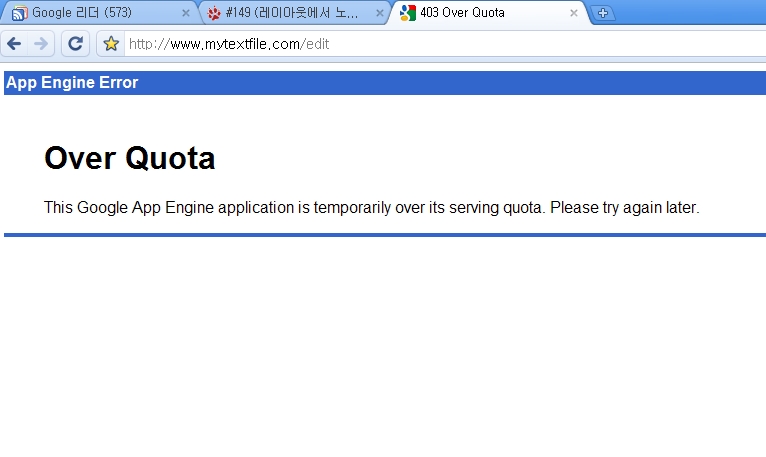Close the 403 Over Quota tab
766x457 pixels.
[x=574, y=13]
